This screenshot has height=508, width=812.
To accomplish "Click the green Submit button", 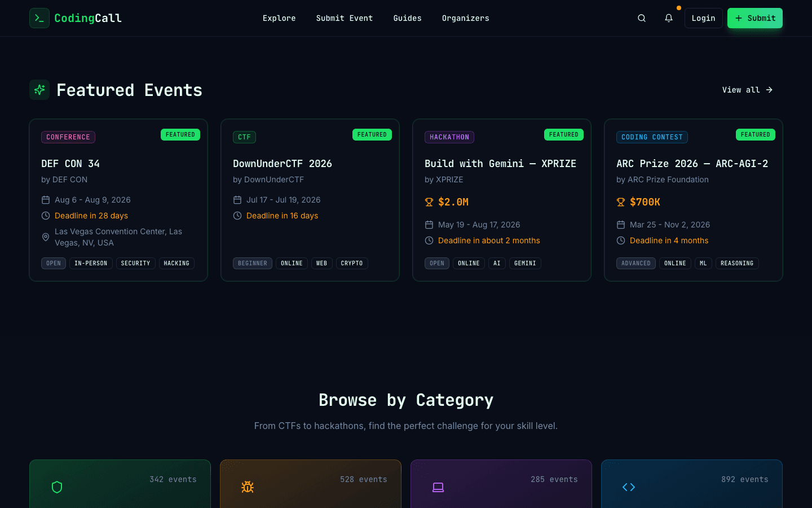I will (x=755, y=18).
